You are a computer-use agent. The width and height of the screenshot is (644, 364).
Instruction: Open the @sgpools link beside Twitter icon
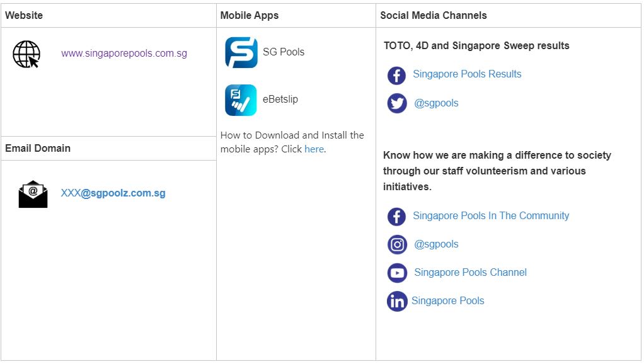[x=436, y=103]
